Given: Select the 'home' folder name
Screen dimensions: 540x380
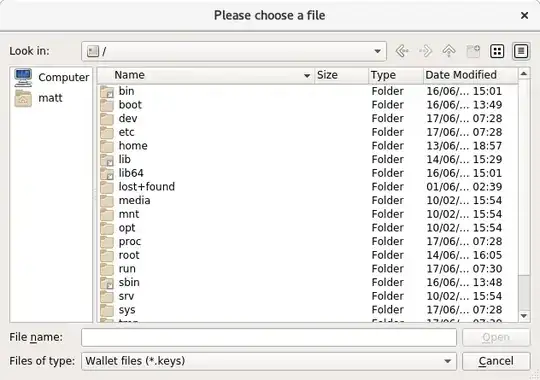Looking at the screenshot, I should point(133,146).
